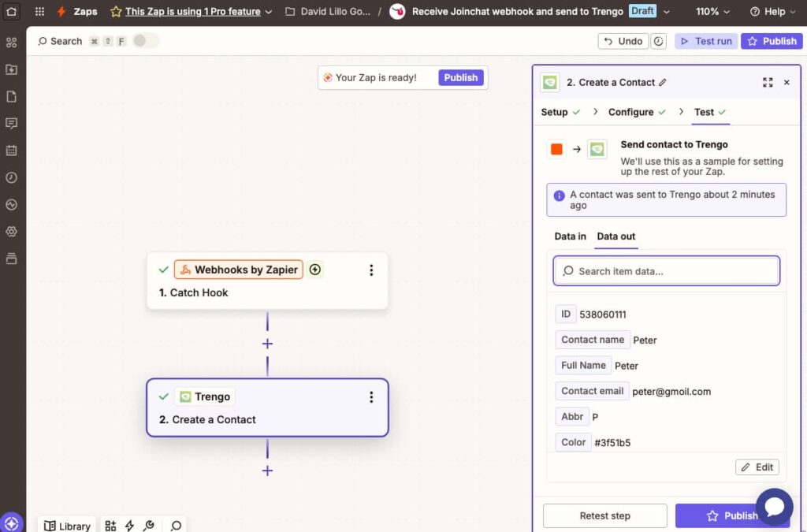Add a step below the Trengo step
This screenshot has width=807, height=532.
pos(267,471)
